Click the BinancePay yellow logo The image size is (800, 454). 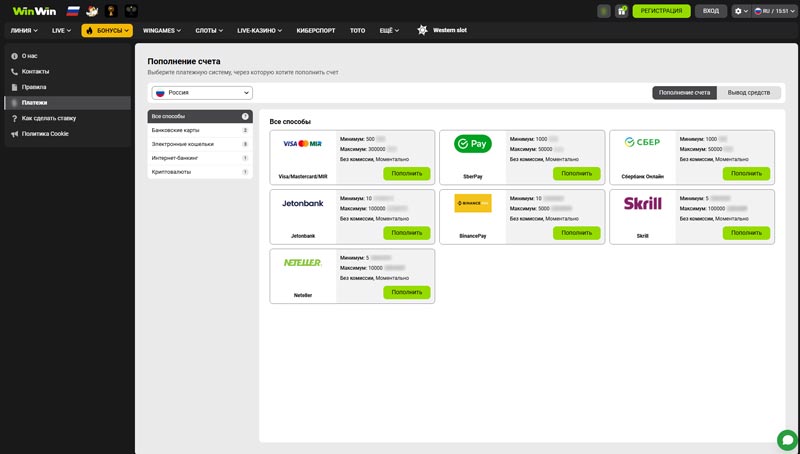tap(473, 203)
